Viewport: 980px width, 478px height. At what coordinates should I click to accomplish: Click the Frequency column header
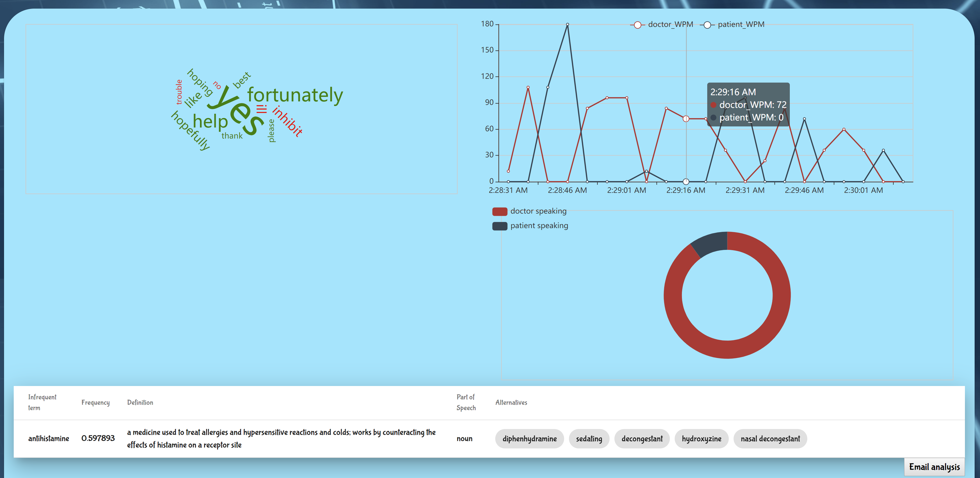click(x=95, y=402)
